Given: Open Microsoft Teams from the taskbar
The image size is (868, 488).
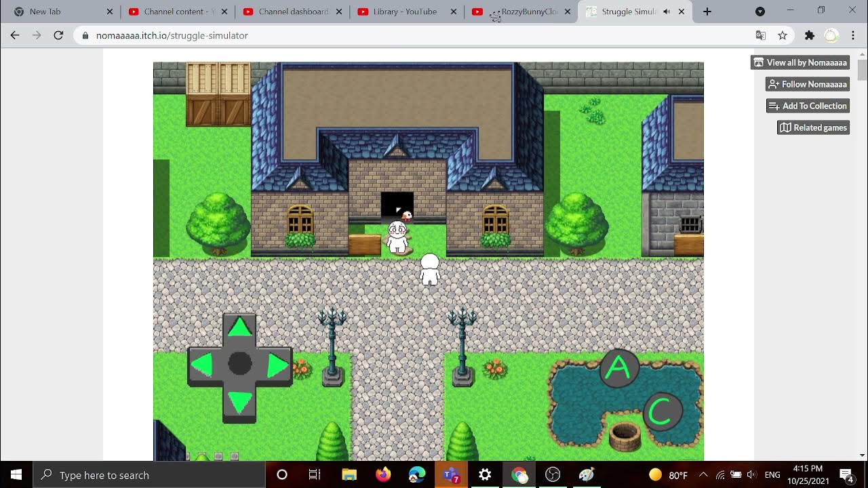Looking at the screenshot, I should [x=451, y=474].
